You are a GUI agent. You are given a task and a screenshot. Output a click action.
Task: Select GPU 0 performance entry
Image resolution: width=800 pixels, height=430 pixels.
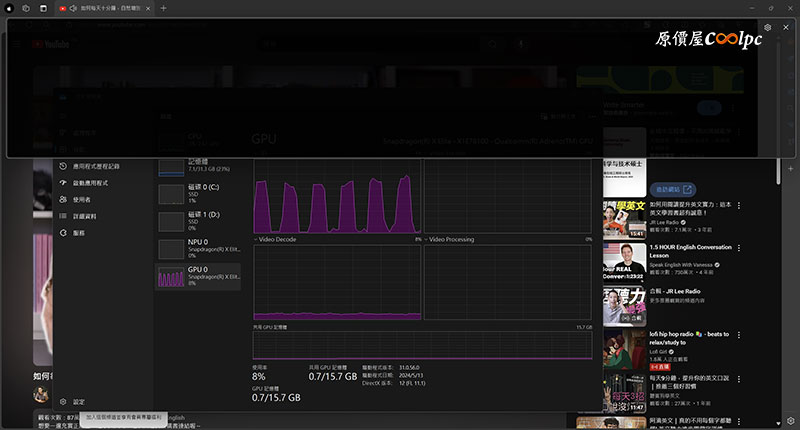pyautogui.click(x=198, y=277)
